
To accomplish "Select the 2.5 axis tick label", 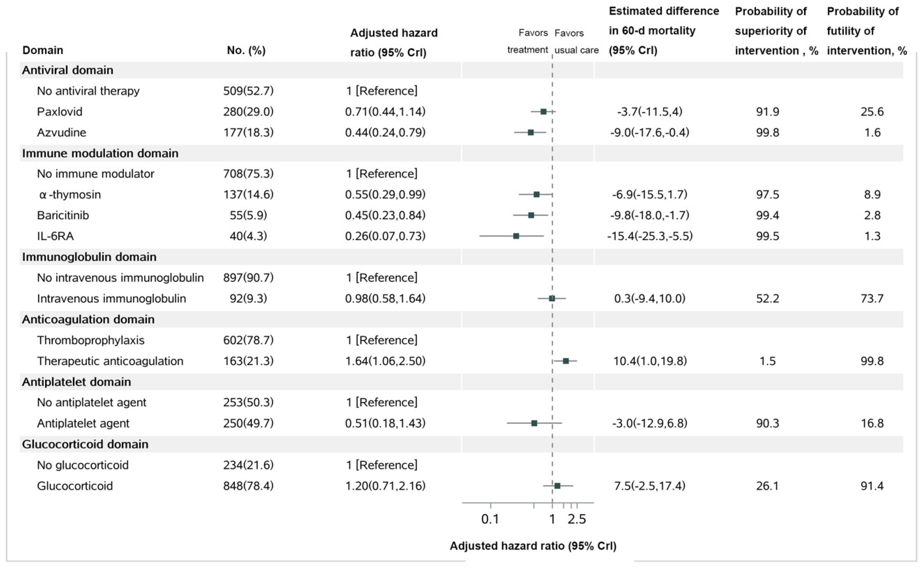I will click(577, 519).
